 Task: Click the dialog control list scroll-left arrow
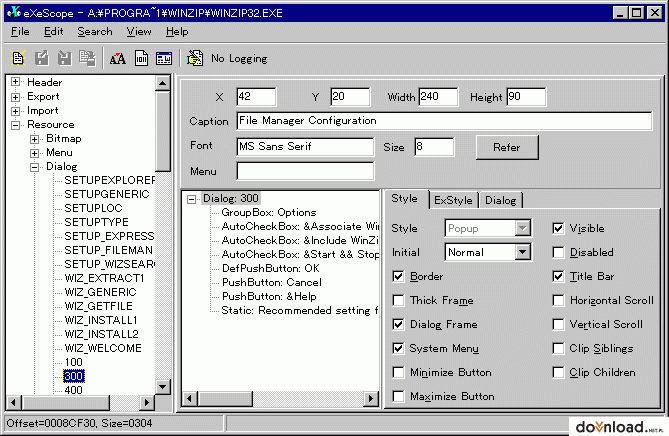[189, 399]
